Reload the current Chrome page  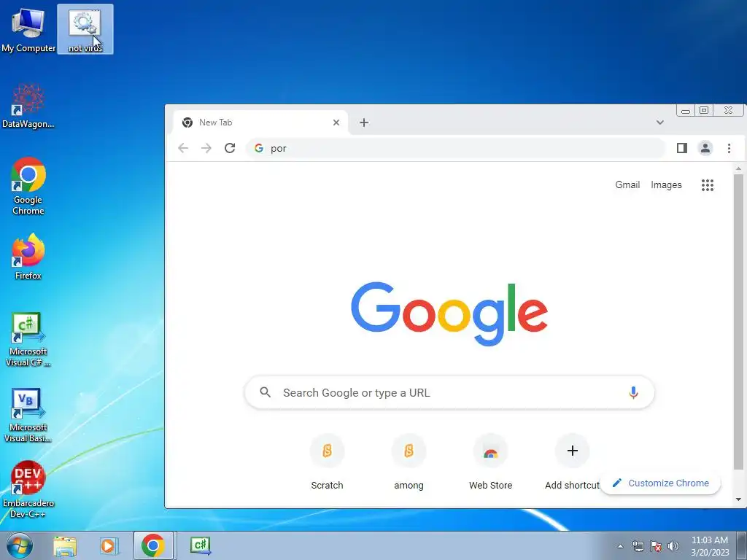click(230, 148)
